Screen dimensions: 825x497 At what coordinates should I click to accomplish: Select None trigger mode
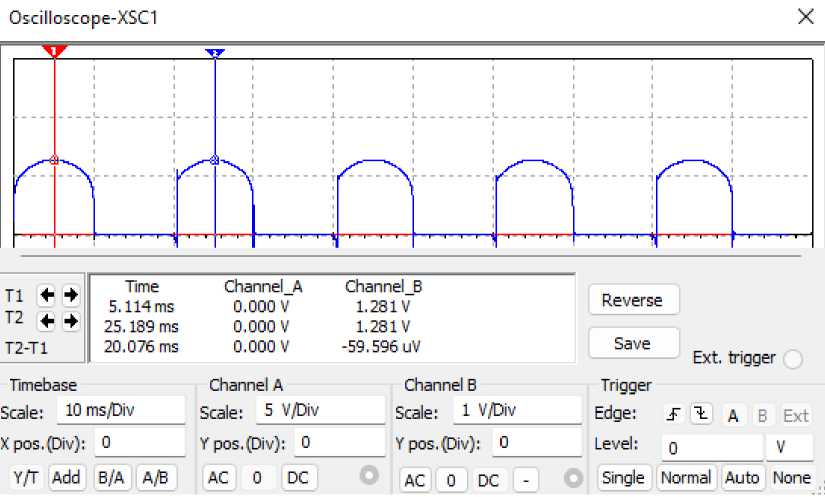792,477
